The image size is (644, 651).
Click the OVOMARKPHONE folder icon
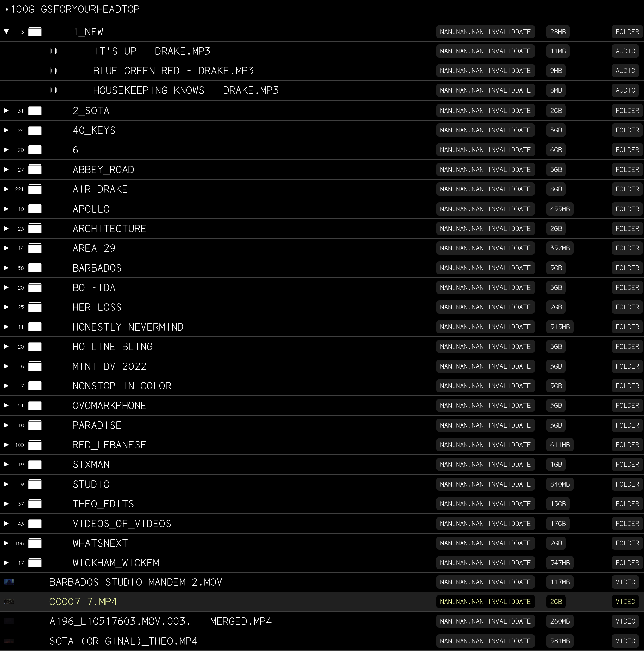coord(35,405)
